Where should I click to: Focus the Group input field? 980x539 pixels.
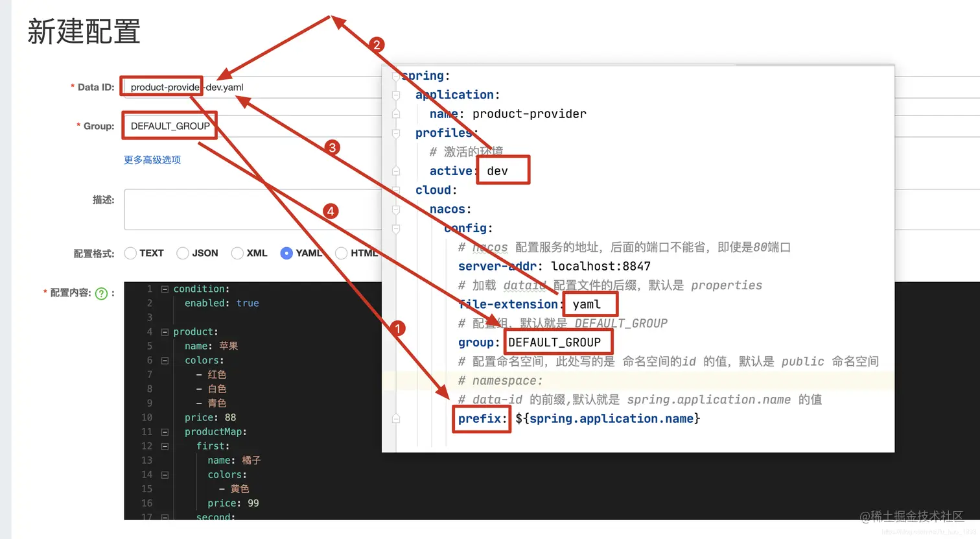pos(253,126)
